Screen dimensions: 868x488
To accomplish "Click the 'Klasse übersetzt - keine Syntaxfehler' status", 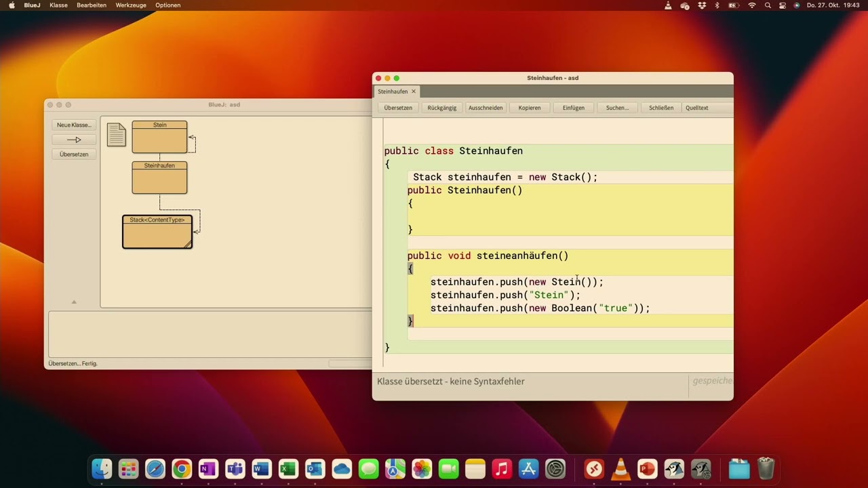I will pos(451,382).
